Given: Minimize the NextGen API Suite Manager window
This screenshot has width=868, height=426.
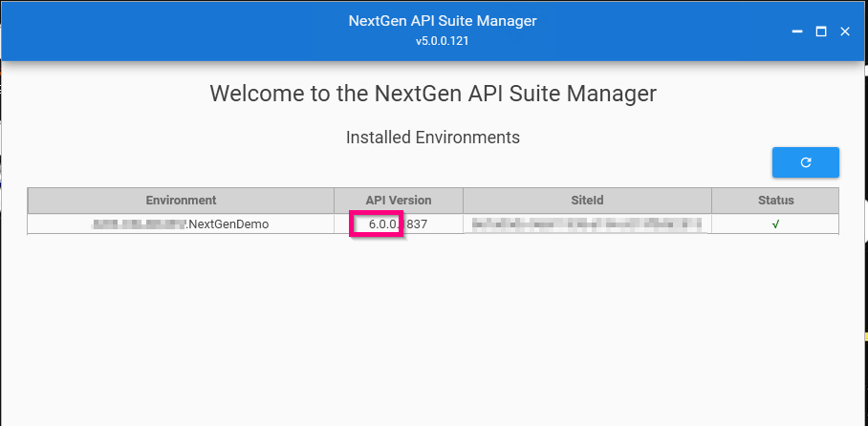Looking at the screenshot, I should (797, 32).
